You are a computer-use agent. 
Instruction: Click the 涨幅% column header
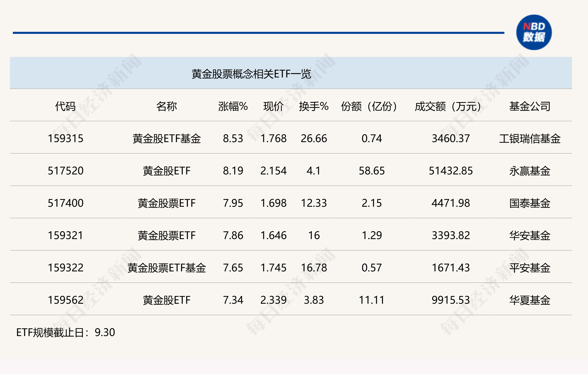tap(233, 106)
